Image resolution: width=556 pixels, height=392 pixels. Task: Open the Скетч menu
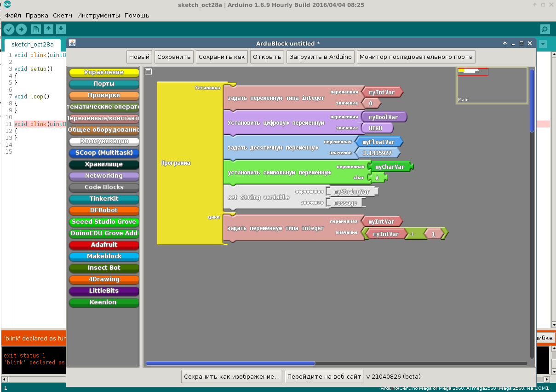[x=63, y=15]
